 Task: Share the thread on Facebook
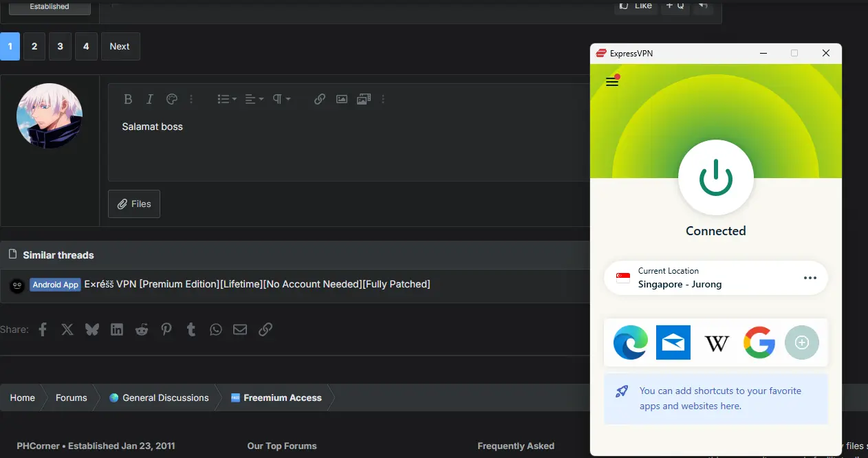(x=43, y=329)
